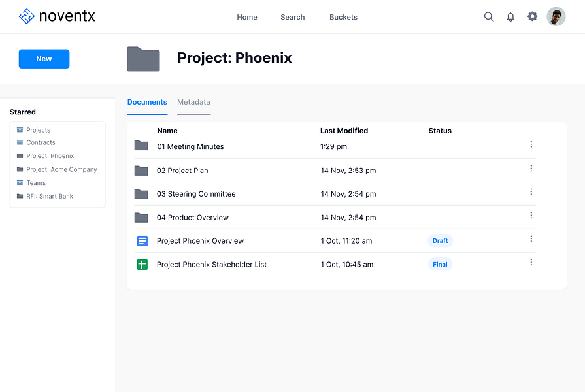Open starred Project: Phoenix link
The height and width of the screenshot is (392, 585).
[50, 156]
